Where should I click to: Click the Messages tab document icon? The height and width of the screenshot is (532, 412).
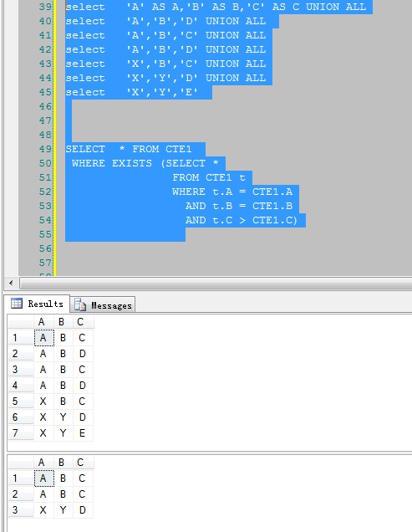80,305
